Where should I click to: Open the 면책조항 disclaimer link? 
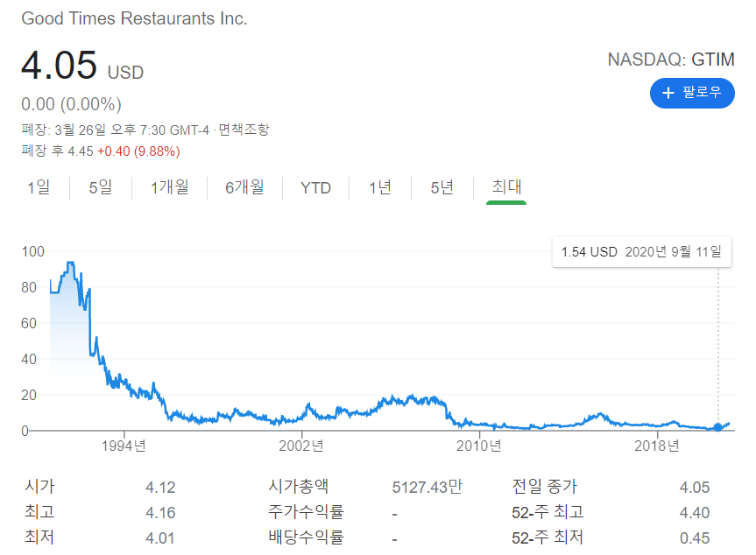[244, 130]
